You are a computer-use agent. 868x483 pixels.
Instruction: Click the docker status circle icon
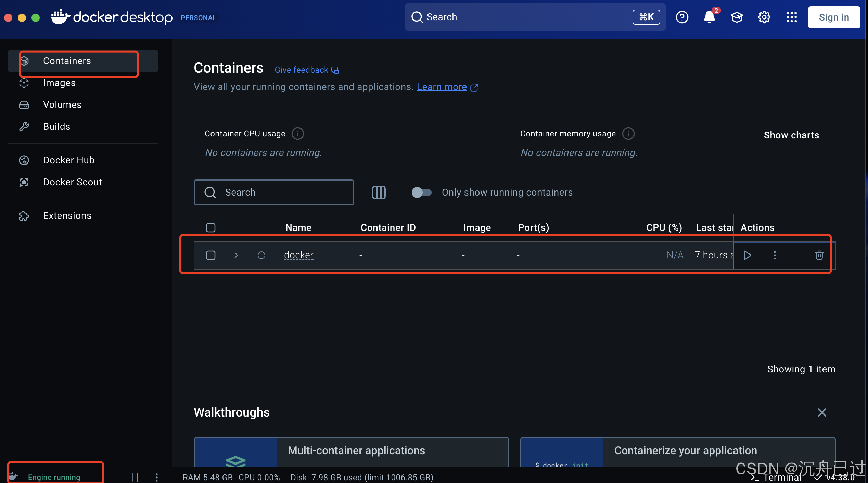[x=261, y=255]
